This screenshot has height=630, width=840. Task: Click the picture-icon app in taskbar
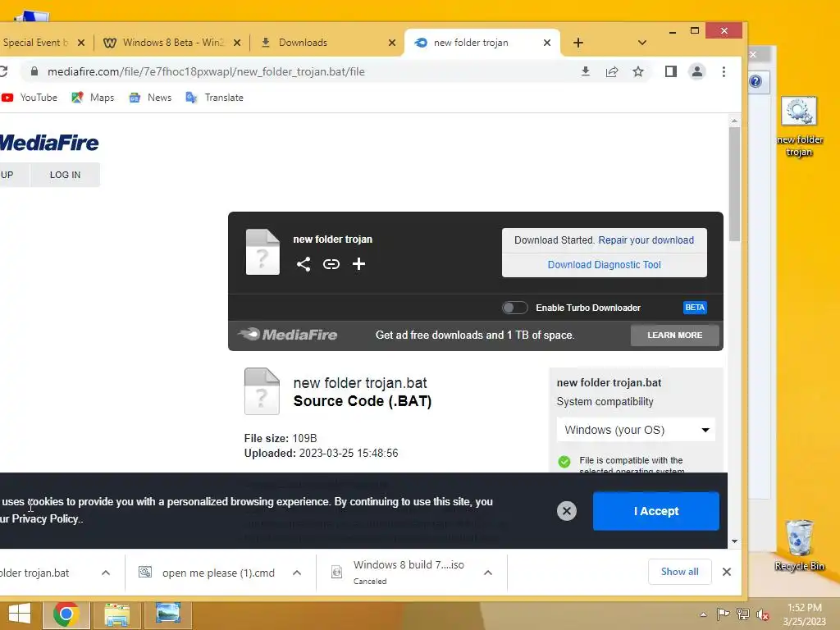[x=167, y=614]
